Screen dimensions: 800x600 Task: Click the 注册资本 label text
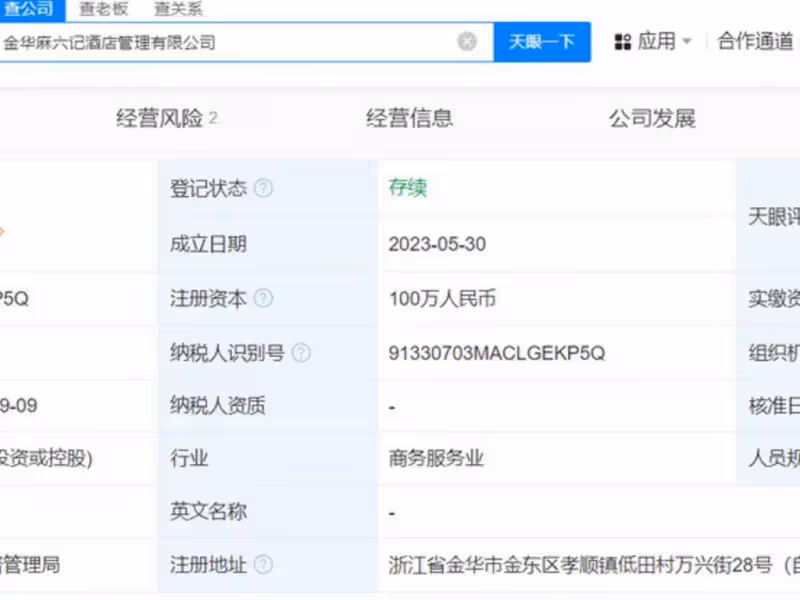[208, 298]
